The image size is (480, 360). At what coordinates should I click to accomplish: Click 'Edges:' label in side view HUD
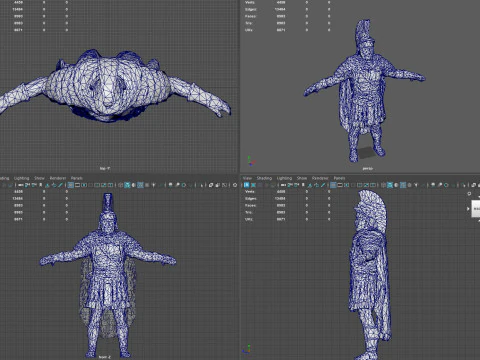(x=250, y=199)
